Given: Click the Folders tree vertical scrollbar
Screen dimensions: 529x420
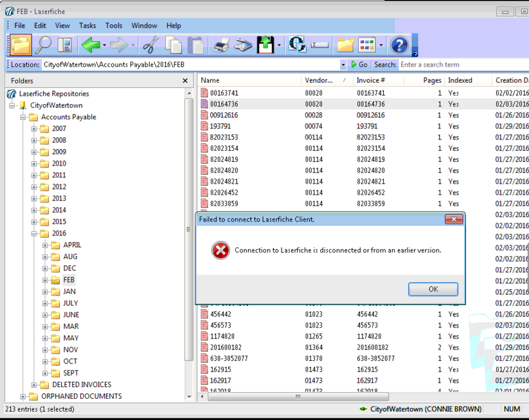Looking at the screenshot, I should pos(189,229).
